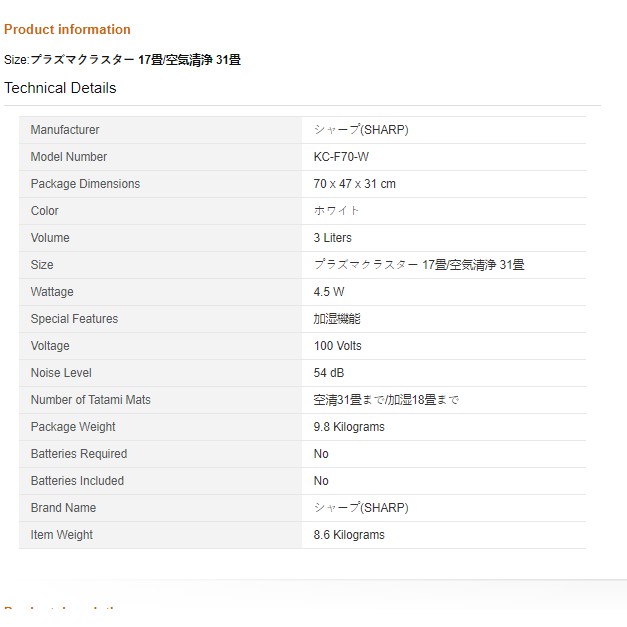Viewport: 627px width, 627px height.
Task: Click the Batteries Required label
Action: coord(79,454)
